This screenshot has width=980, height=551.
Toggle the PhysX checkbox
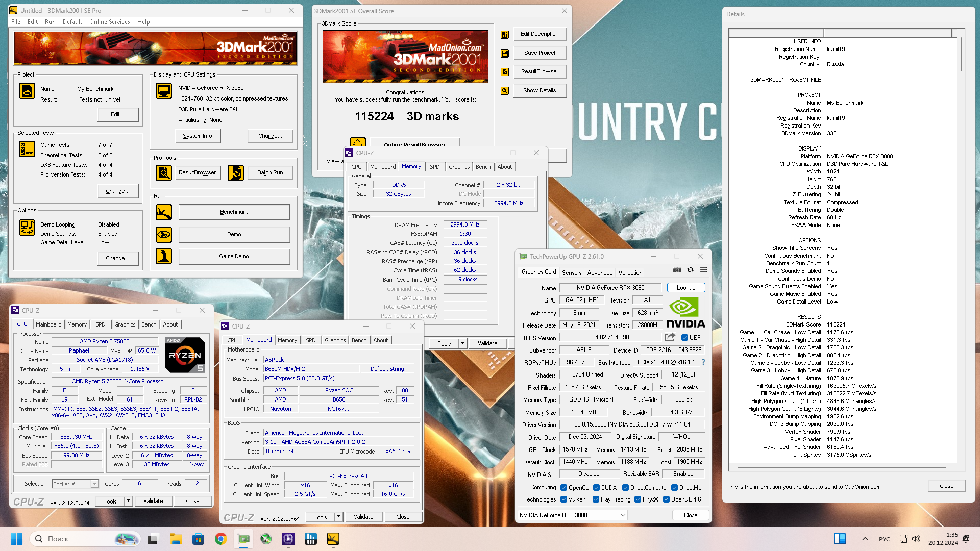click(x=638, y=499)
